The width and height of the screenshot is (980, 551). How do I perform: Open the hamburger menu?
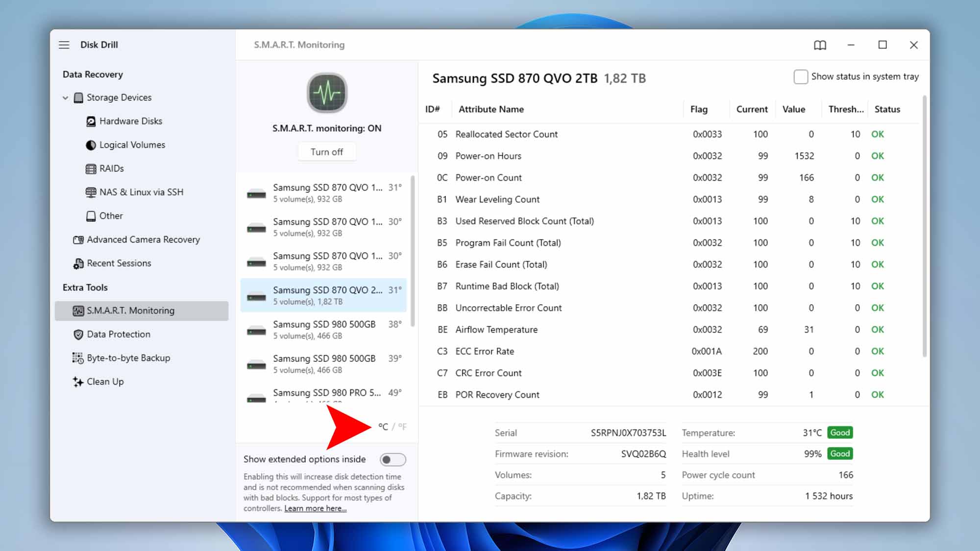[64, 45]
